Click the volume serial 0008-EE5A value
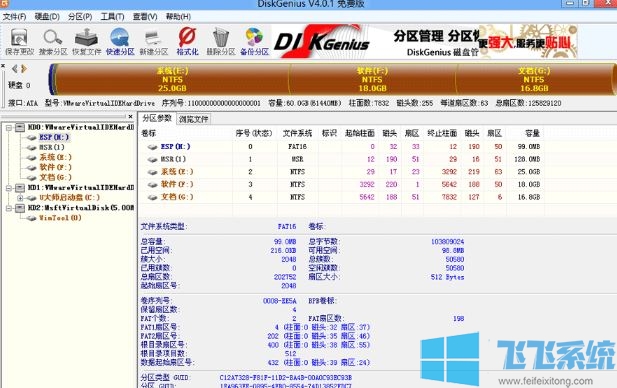Screen dimensions: 617x388 point(279,301)
